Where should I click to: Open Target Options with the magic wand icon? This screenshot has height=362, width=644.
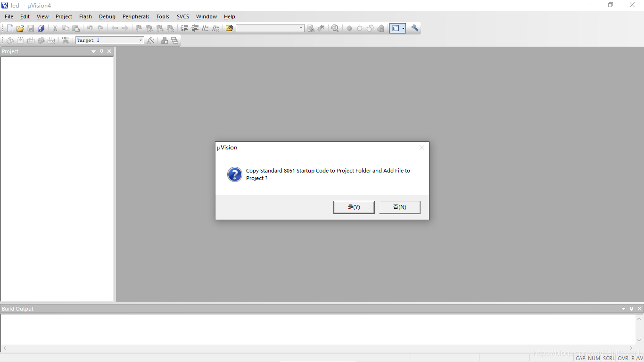coord(151,41)
